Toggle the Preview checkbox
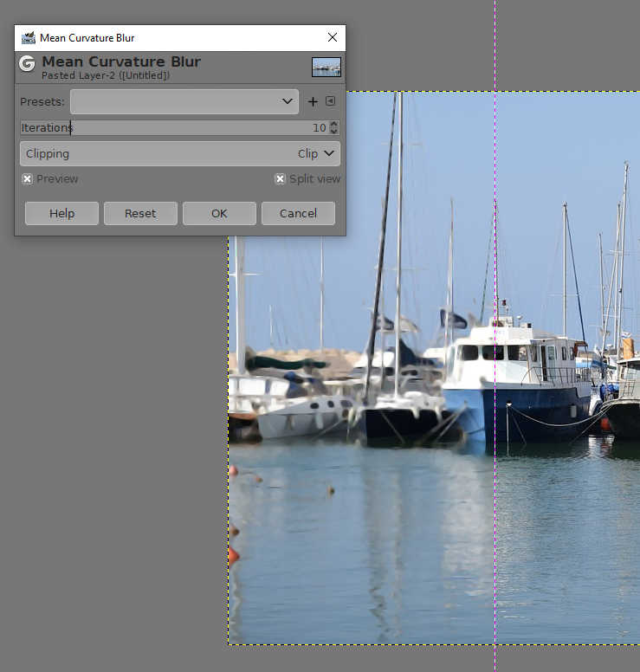Viewport: 640px width, 672px height. pyautogui.click(x=28, y=178)
